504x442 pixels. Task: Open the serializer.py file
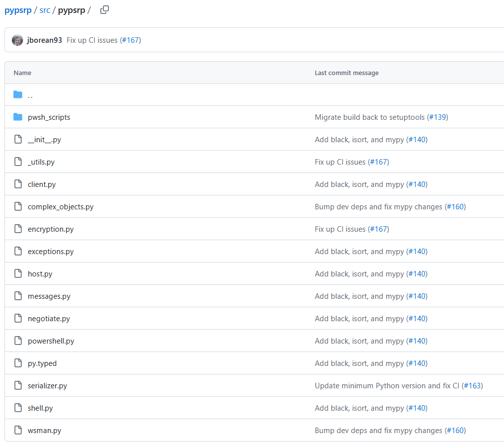47,386
